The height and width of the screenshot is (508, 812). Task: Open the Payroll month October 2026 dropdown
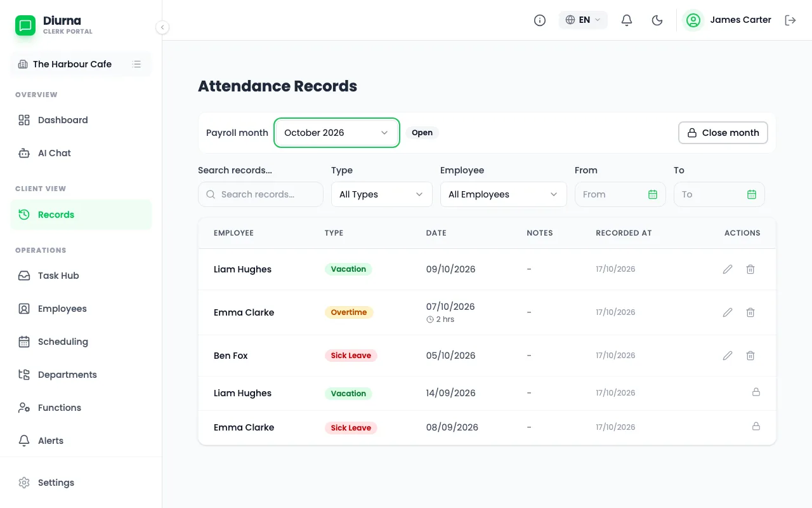[337, 133]
